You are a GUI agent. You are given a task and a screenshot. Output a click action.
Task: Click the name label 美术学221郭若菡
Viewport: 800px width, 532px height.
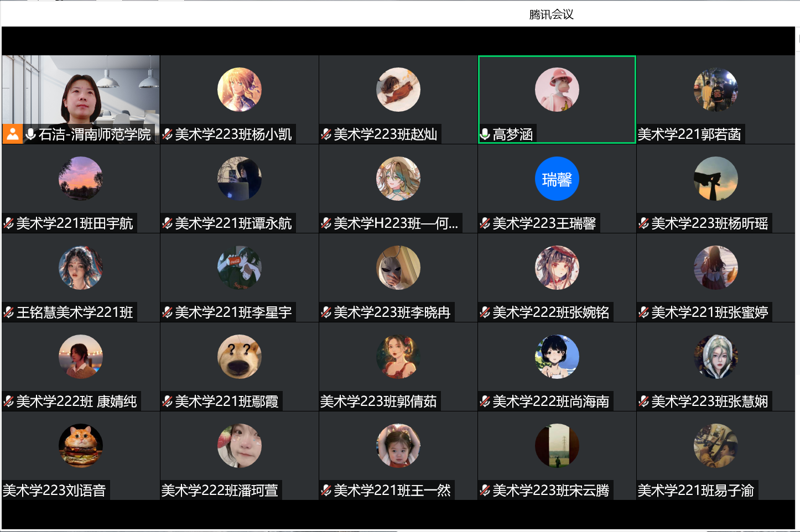(689, 134)
